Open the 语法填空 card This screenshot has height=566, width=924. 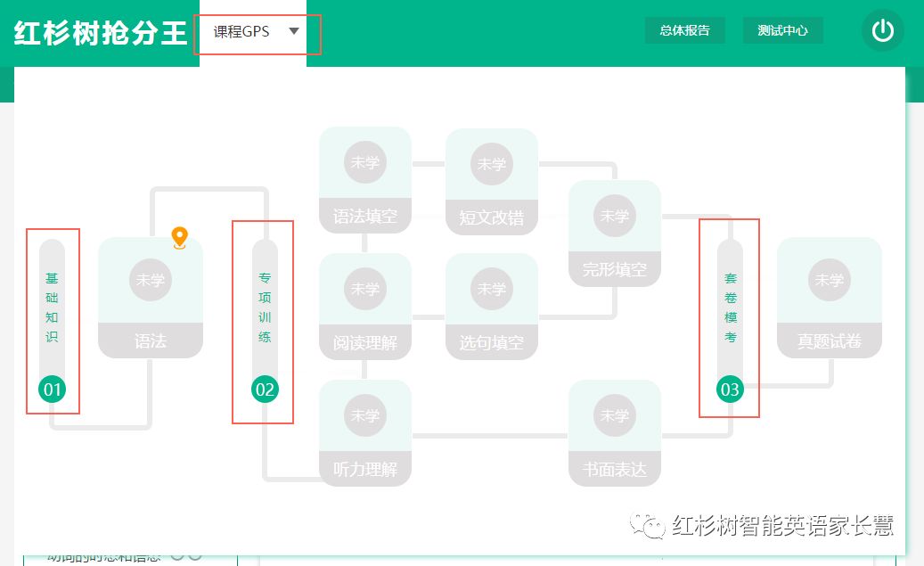pos(364,180)
